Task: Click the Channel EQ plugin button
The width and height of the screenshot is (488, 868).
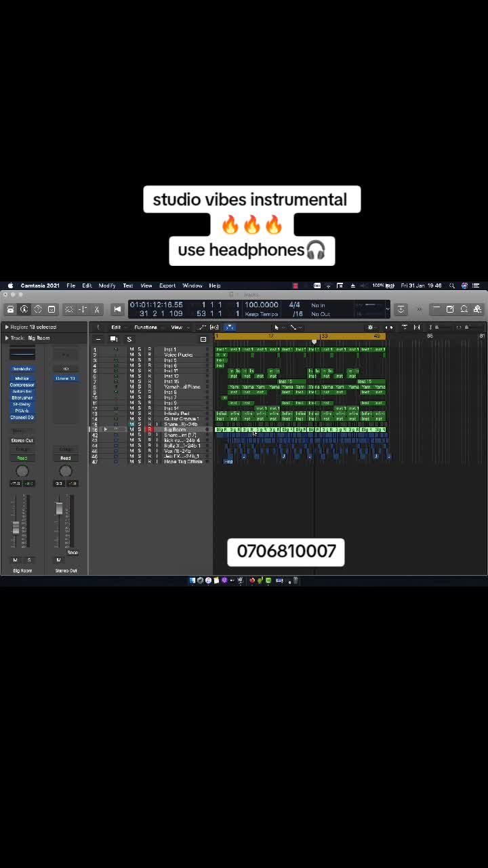Action: 22,417
